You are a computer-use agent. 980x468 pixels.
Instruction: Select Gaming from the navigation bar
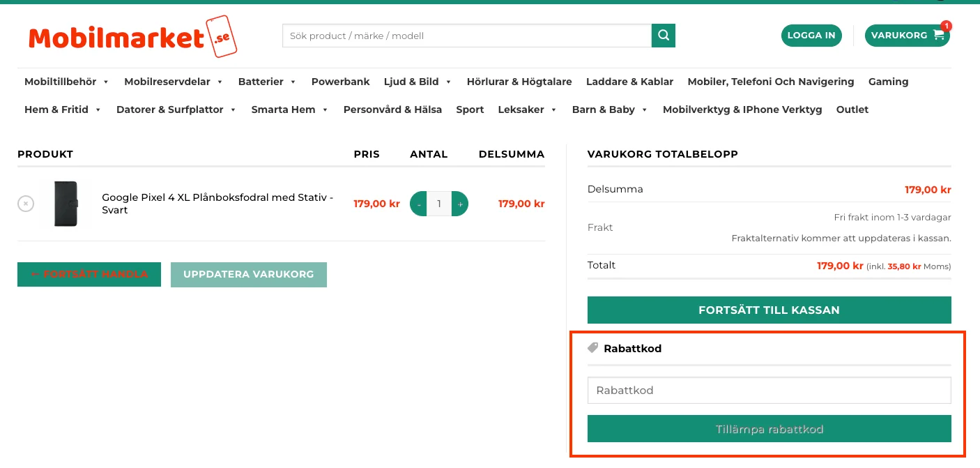pos(888,82)
